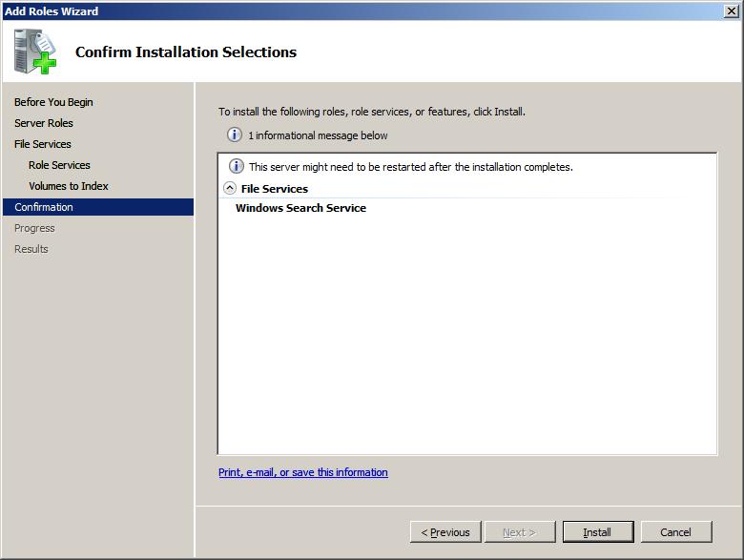Go to Server Roles step
The width and height of the screenshot is (744, 560).
[x=44, y=123]
